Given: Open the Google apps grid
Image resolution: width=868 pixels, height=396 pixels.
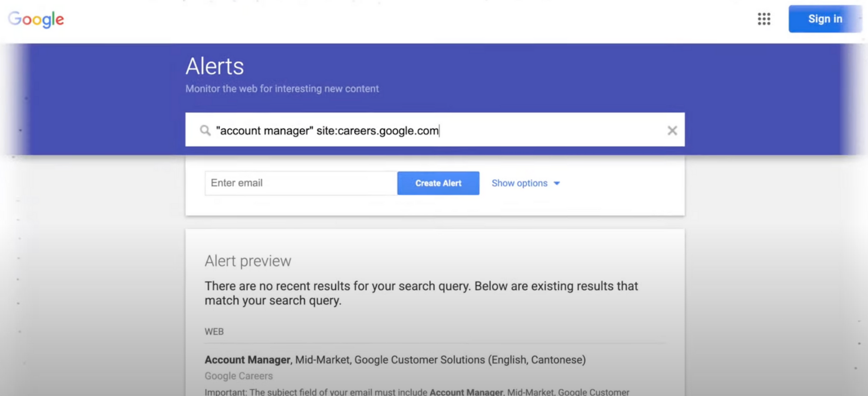Looking at the screenshot, I should (x=764, y=19).
